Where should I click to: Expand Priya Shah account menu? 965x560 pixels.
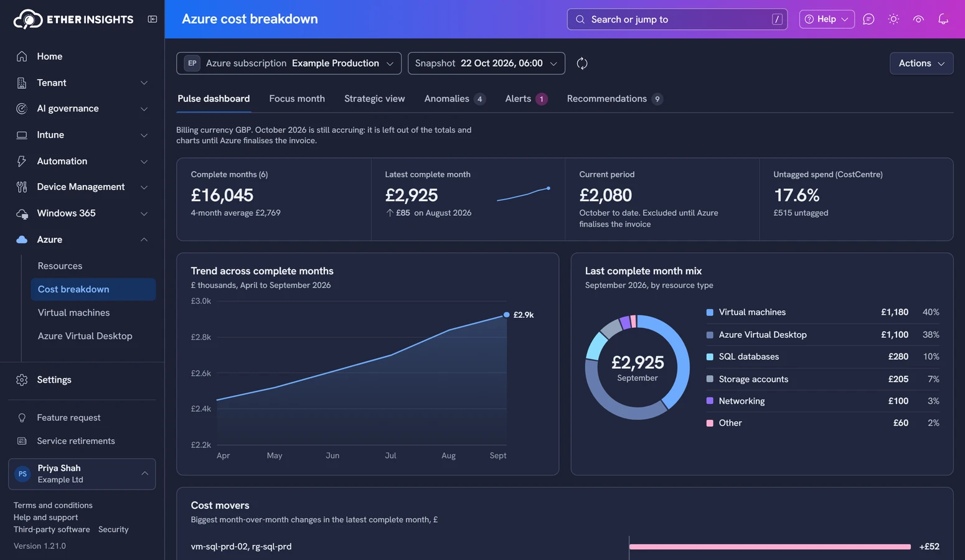click(82, 474)
